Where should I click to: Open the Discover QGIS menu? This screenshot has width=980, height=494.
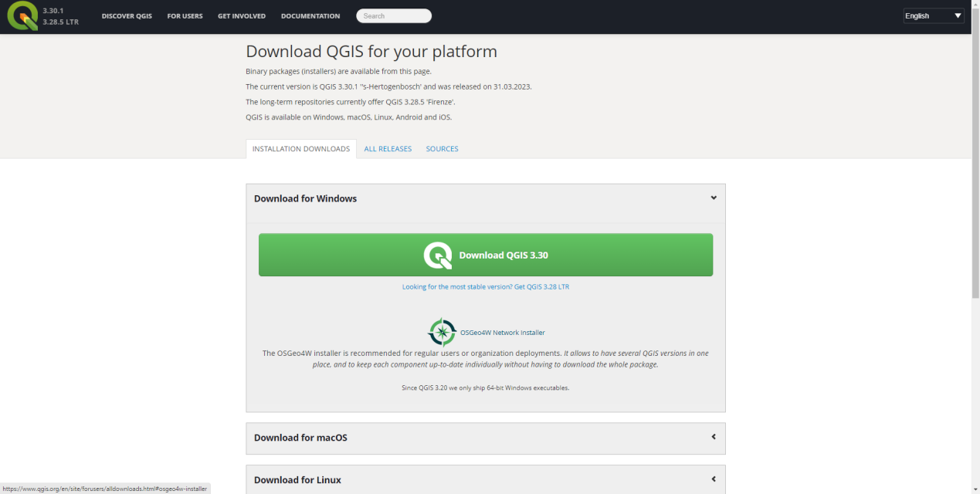coord(127,16)
